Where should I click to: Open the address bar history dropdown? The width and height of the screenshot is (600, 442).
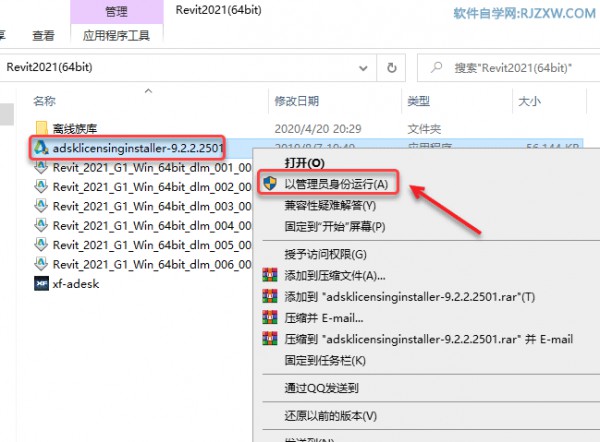tap(363, 68)
